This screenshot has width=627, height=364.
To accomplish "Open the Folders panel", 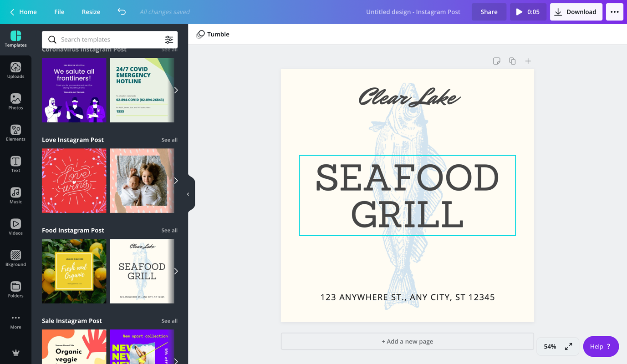I will point(15,290).
